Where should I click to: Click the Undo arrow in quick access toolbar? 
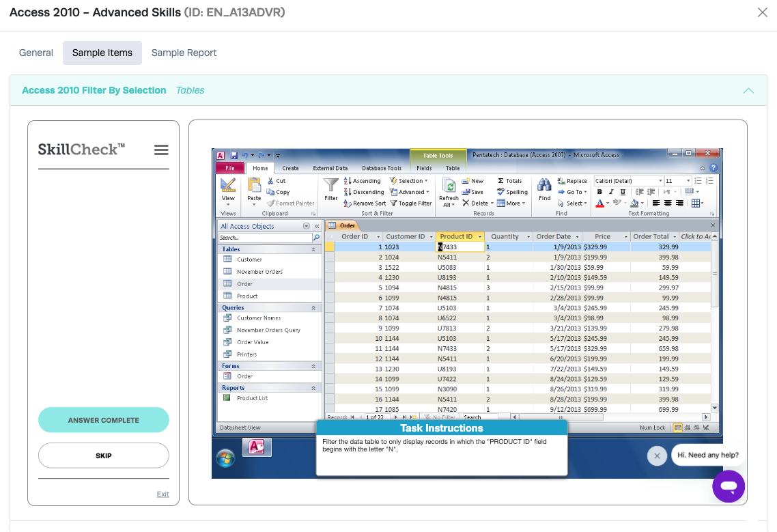(x=245, y=155)
